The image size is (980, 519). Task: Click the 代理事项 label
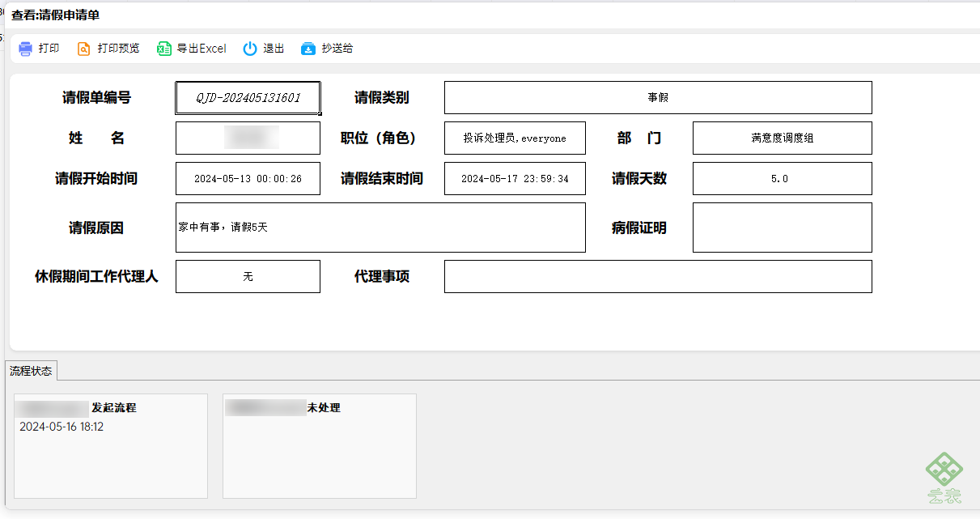[x=382, y=277]
